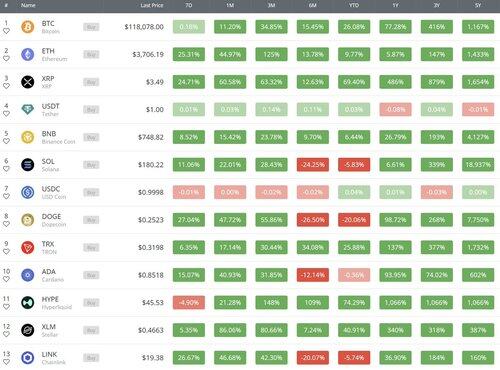
Task: Sort by the Name column header
Action: click(28, 5)
